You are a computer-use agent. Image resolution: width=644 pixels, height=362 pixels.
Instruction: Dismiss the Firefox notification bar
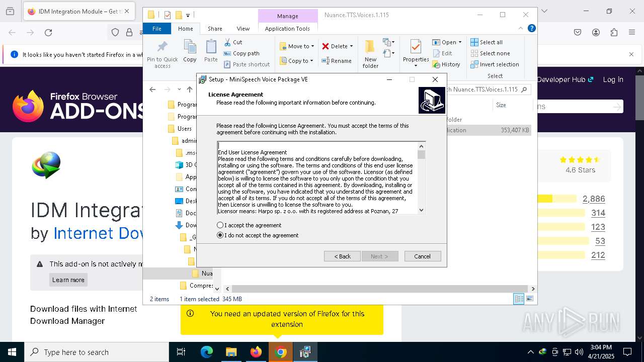631,54
